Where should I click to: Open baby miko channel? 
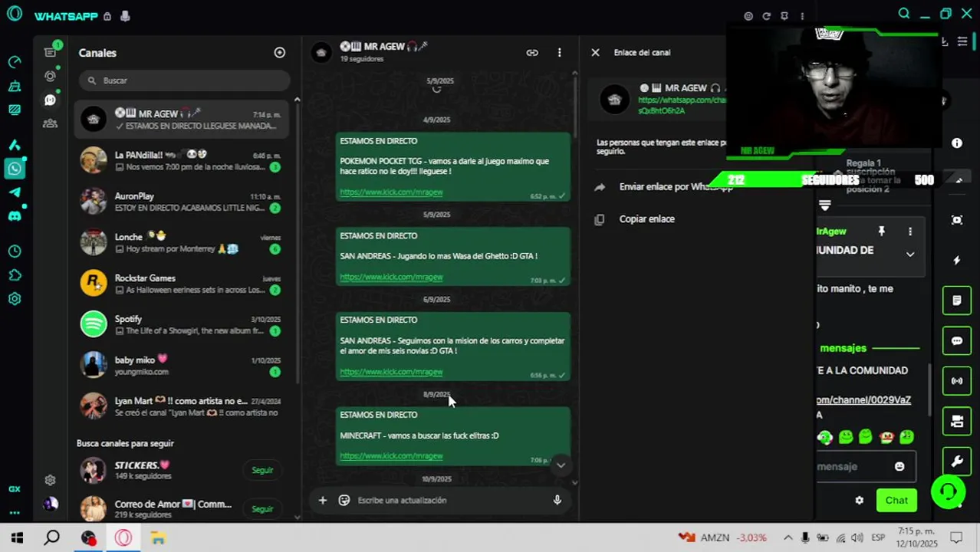181,366
